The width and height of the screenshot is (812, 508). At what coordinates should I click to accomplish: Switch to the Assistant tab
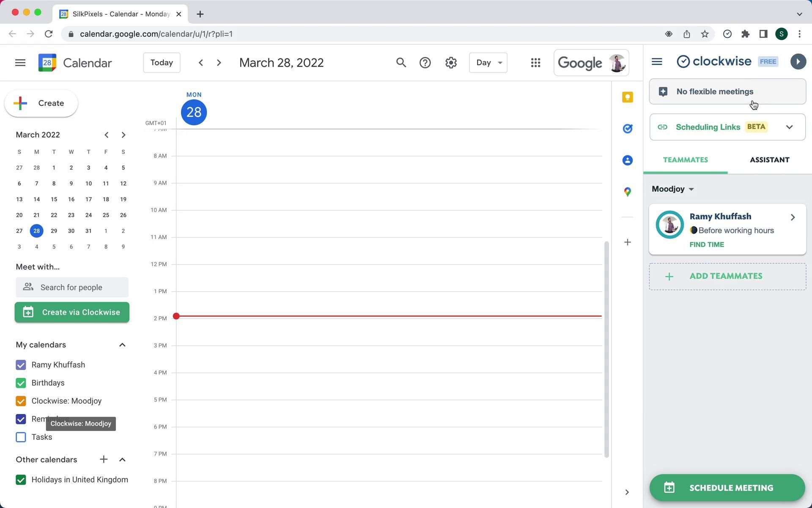769,160
